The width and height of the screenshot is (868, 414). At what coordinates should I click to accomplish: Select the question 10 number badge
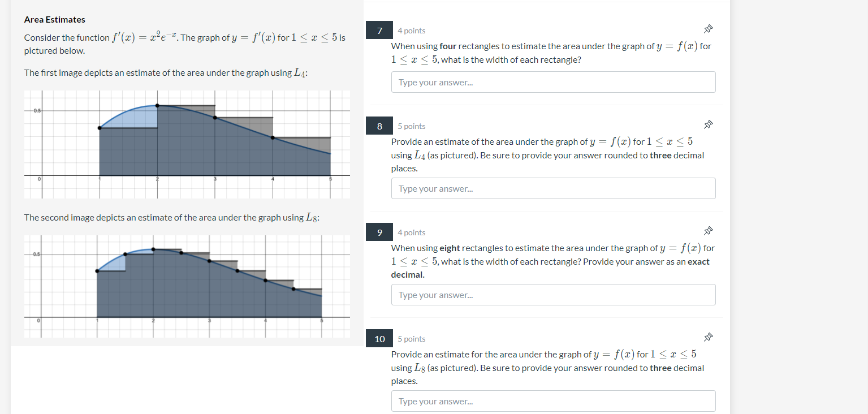[x=379, y=338]
